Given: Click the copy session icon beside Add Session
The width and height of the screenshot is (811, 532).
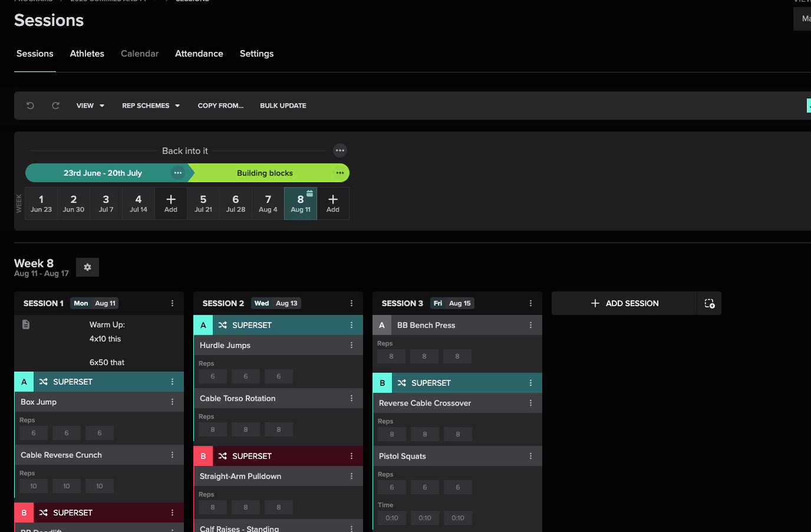Looking at the screenshot, I should click(710, 303).
